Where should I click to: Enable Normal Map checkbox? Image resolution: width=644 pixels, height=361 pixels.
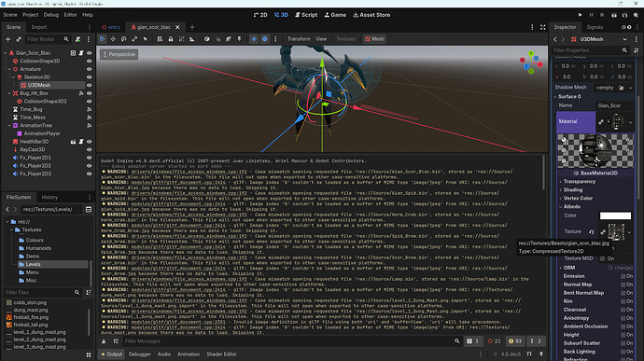pyautogui.click(x=623, y=285)
